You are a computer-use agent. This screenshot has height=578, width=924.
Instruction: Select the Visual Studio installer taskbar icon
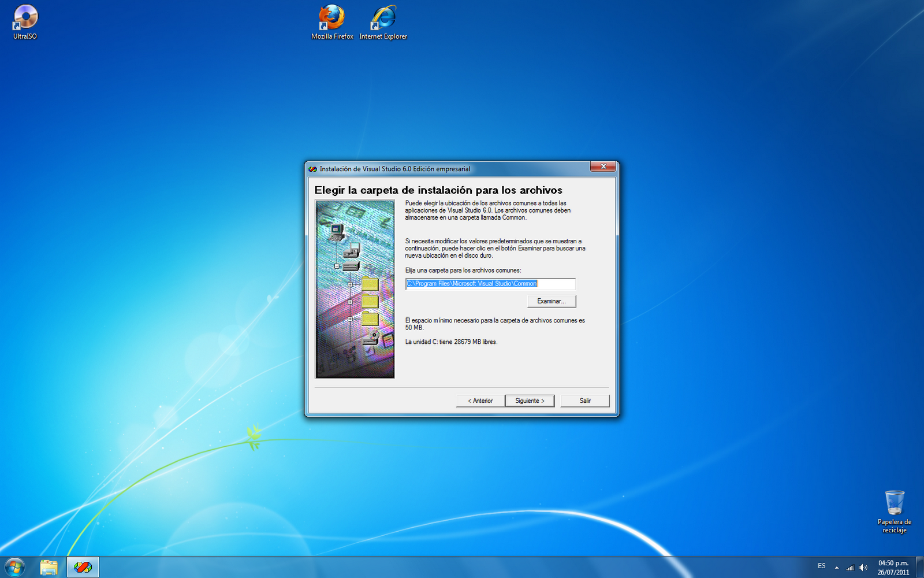83,567
